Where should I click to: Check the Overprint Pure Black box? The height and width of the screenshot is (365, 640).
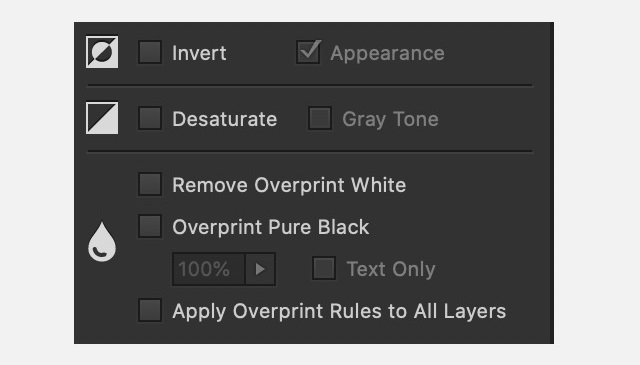[150, 226]
